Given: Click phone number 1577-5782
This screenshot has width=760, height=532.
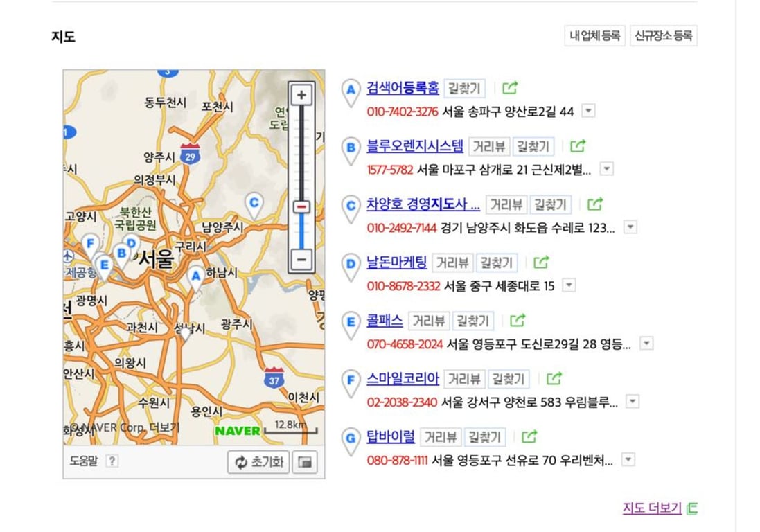Looking at the screenshot, I should (x=389, y=170).
